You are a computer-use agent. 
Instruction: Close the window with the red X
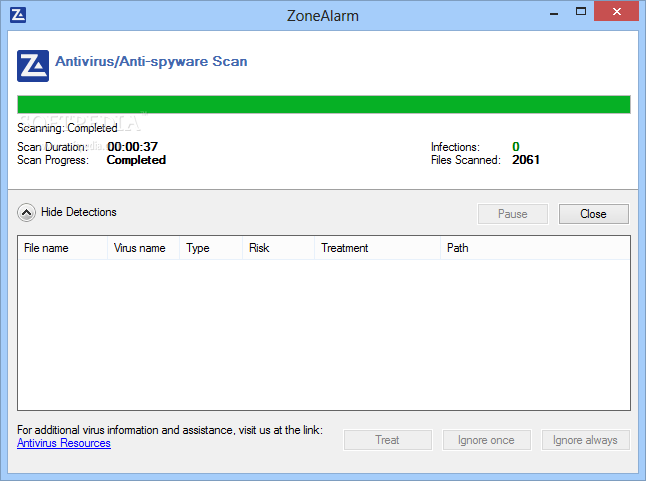pyautogui.click(x=617, y=12)
